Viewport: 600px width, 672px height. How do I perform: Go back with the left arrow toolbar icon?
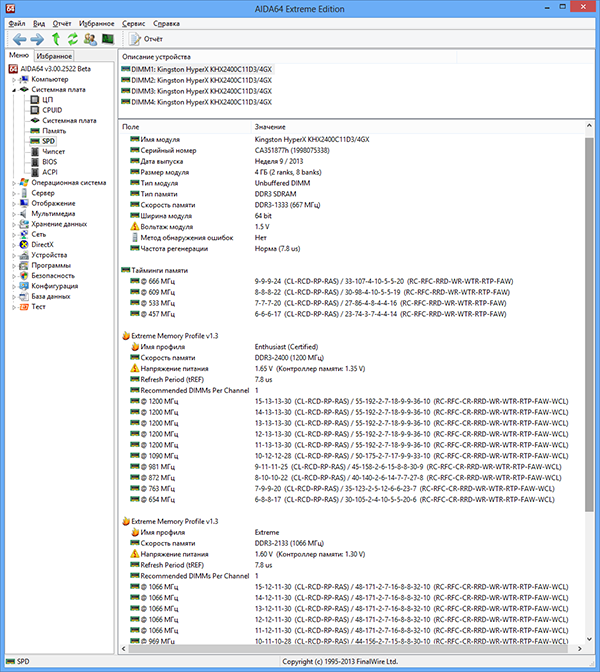point(19,39)
